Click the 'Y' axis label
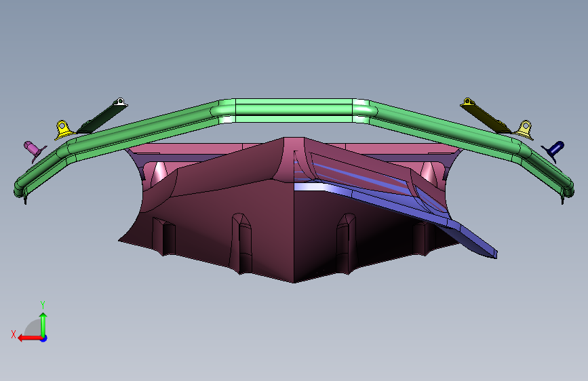Viewport: 588px width, 381px height. pyautogui.click(x=43, y=304)
